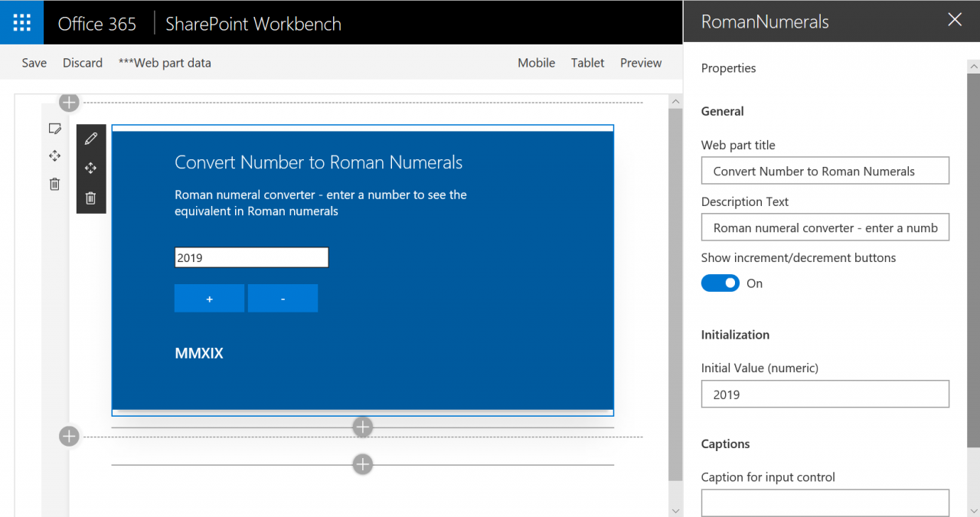Open the Office 365 app launcher waffle
The image size is (980, 517).
coord(21,22)
